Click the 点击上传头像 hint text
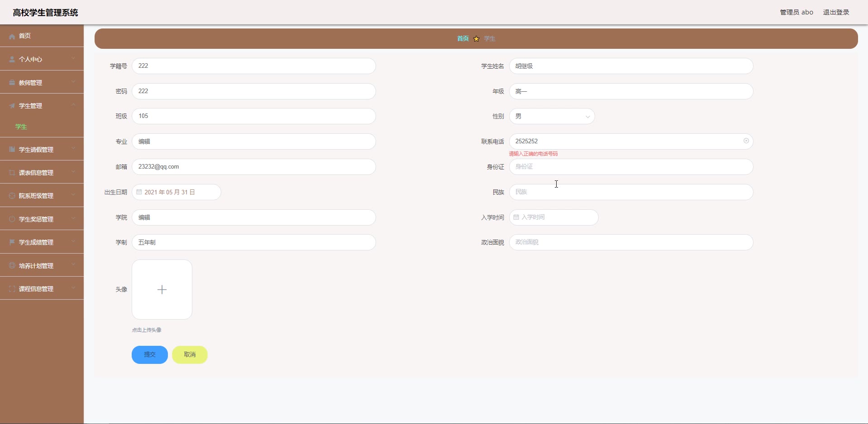The width and height of the screenshot is (868, 424). 147,330
